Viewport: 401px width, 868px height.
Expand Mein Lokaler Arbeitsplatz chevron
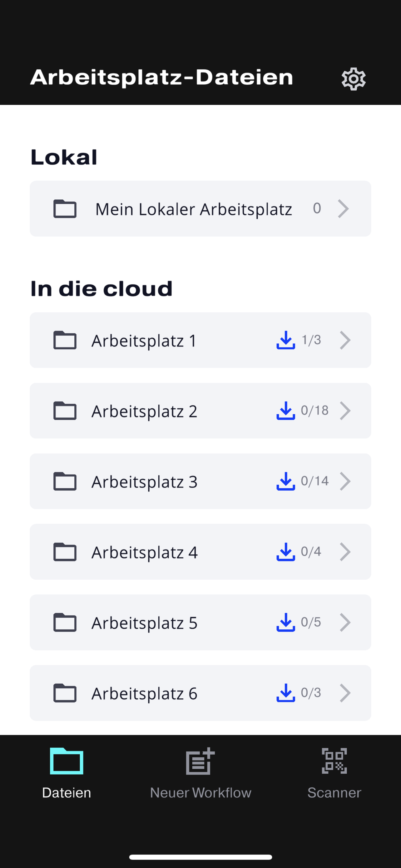click(x=343, y=209)
